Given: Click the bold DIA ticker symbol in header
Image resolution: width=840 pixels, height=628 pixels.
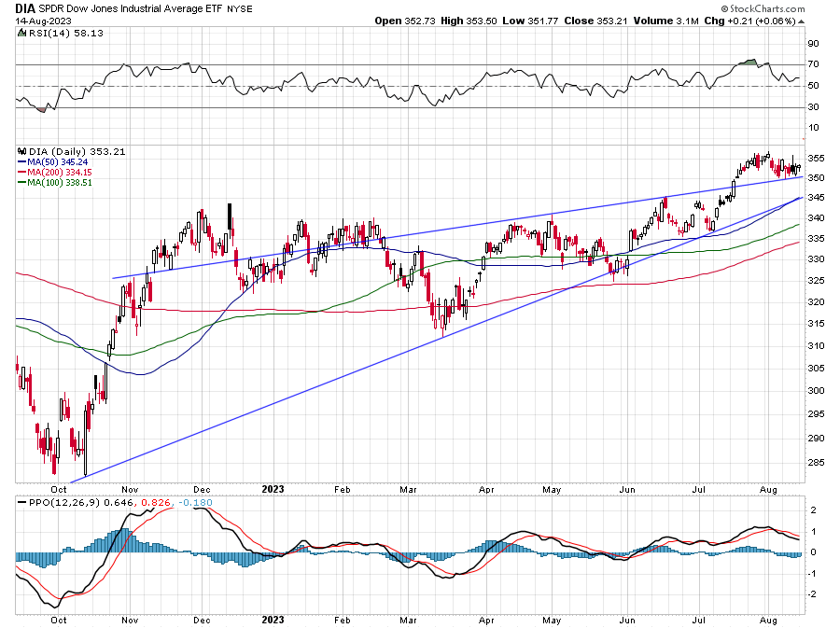Looking at the screenshot, I should (x=25, y=8).
